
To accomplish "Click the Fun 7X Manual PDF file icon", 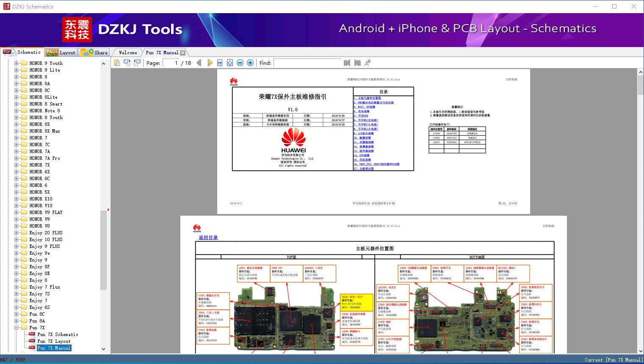I will [x=32, y=348].
